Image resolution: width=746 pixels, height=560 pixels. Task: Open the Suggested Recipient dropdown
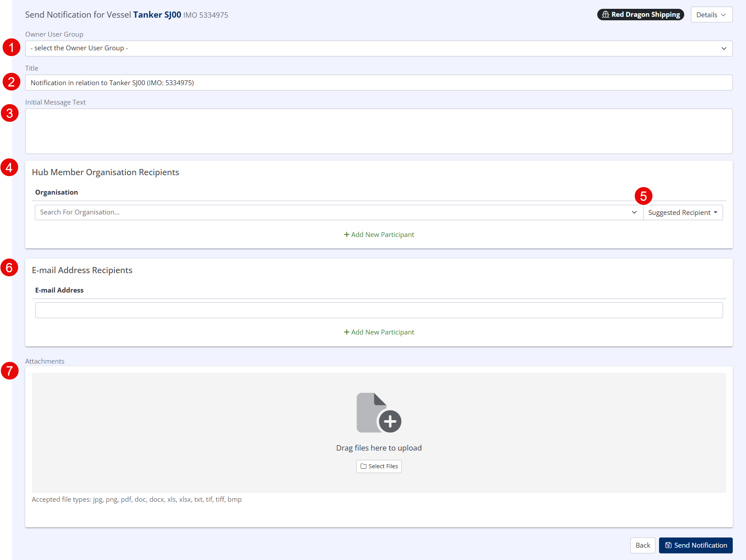[x=682, y=213]
